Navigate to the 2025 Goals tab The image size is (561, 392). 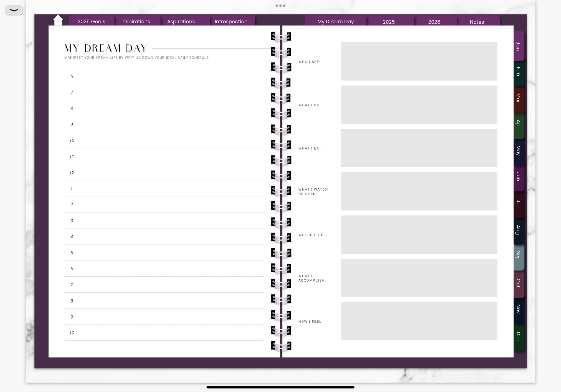(91, 21)
